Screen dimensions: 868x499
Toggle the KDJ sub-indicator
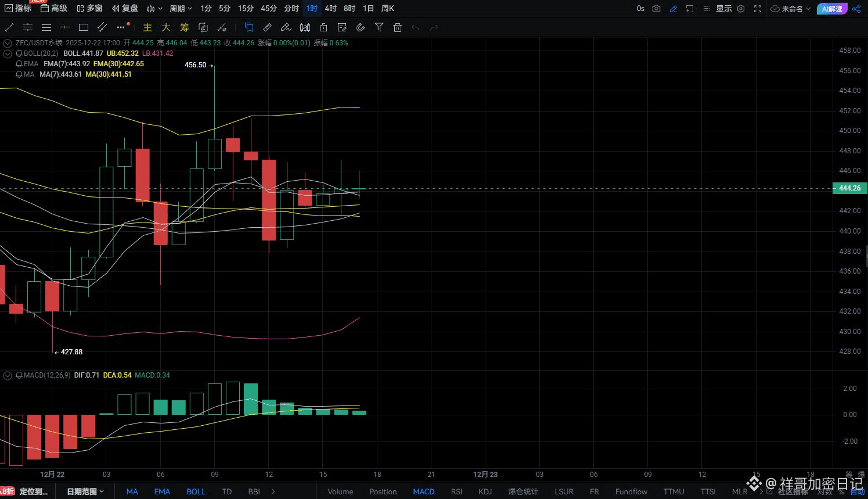click(x=485, y=491)
